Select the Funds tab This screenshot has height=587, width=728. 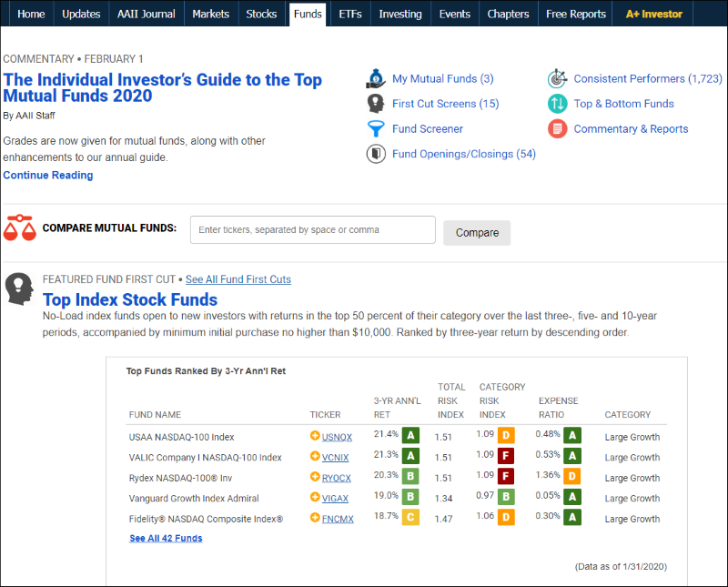[308, 14]
